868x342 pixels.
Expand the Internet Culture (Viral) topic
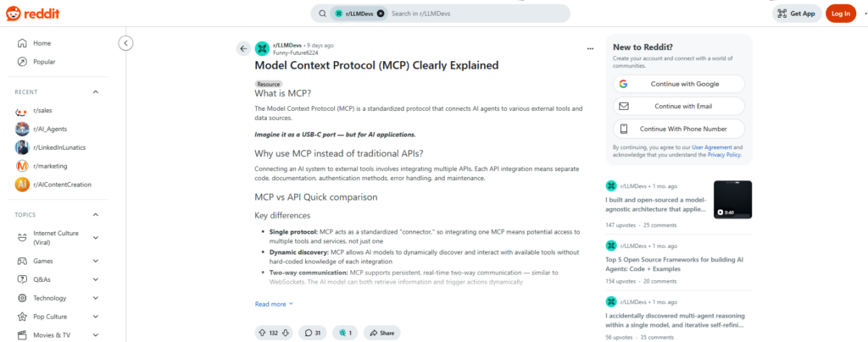click(x=95, y=238)
